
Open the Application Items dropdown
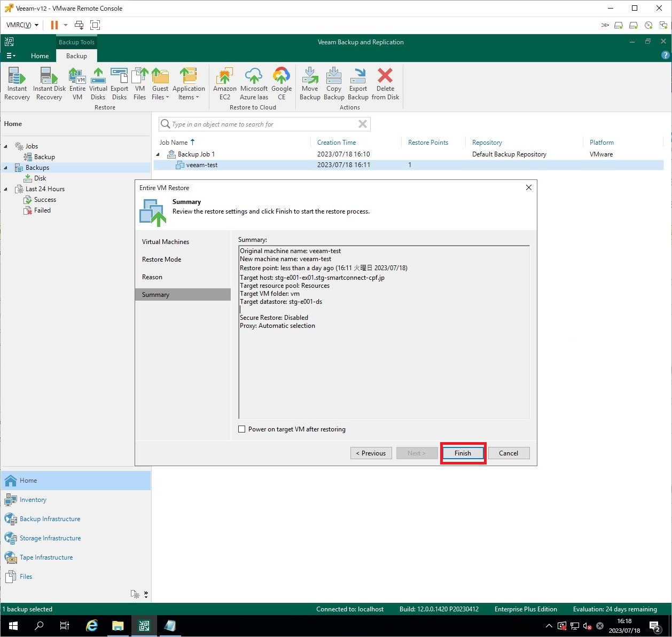coord(189,84)
